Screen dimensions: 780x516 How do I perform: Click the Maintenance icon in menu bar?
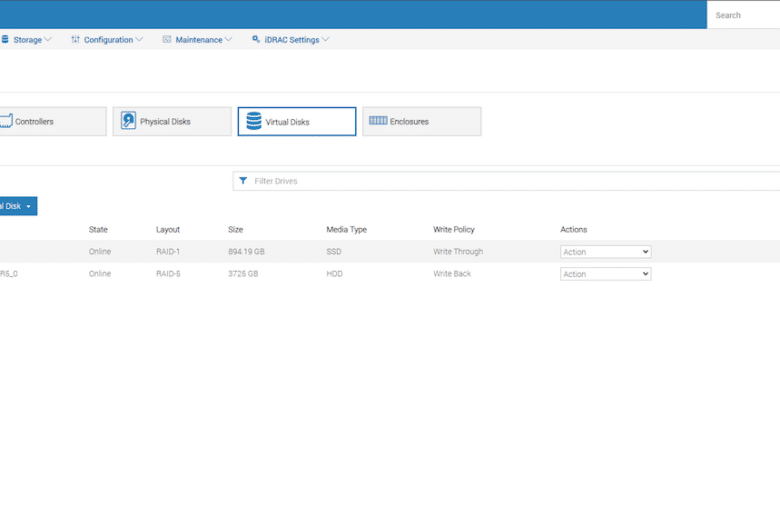(x=167, y=39)
